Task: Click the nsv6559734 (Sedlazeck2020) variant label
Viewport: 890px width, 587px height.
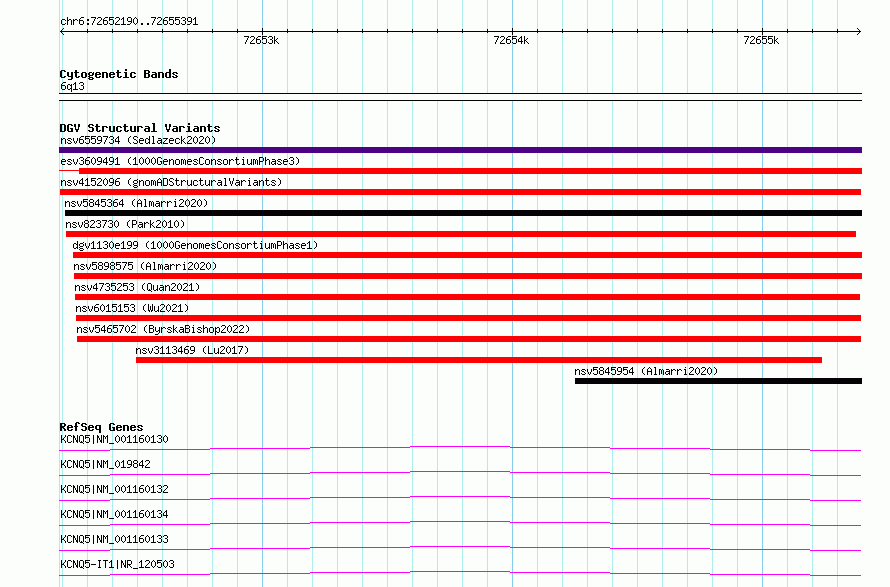Action: [138, 140]
